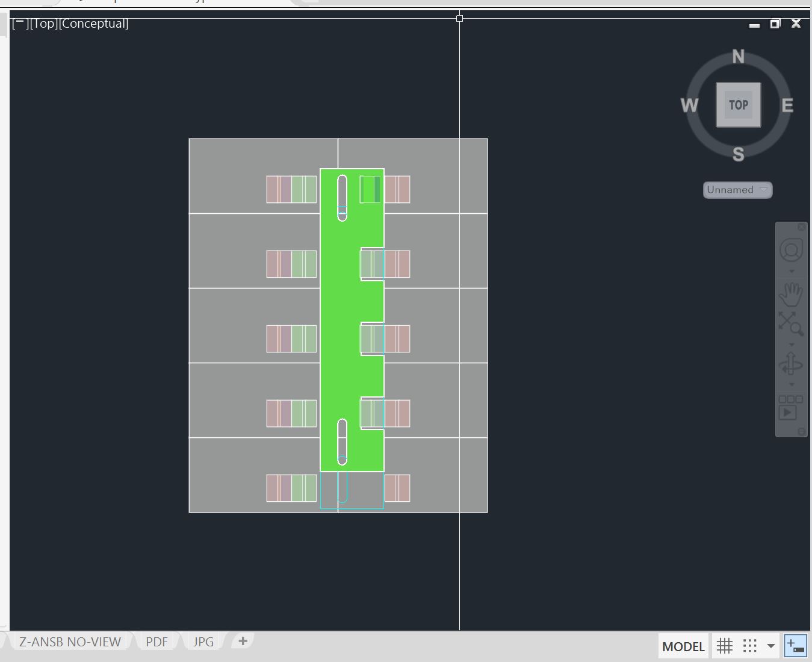This screenshot has width=812, height=662.
Task: Toggle snap mode dotted grid button
Action: pyautogui.click(x=749, y=646)
